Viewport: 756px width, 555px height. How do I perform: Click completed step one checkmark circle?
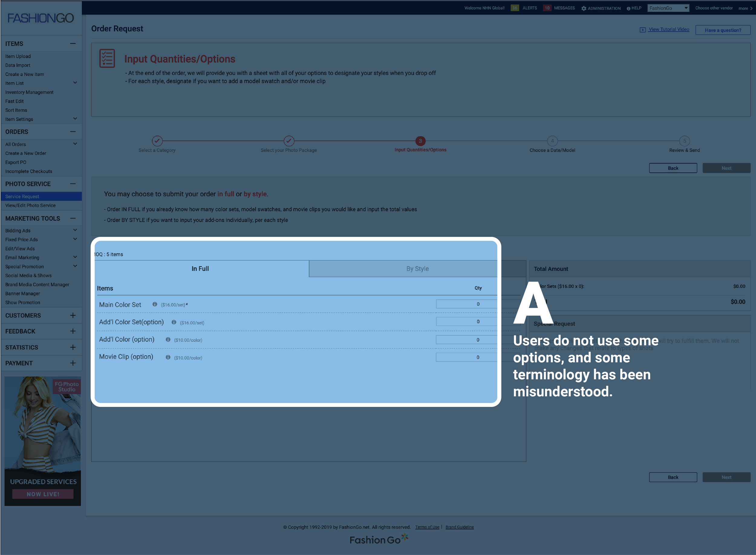coord(157,141)
